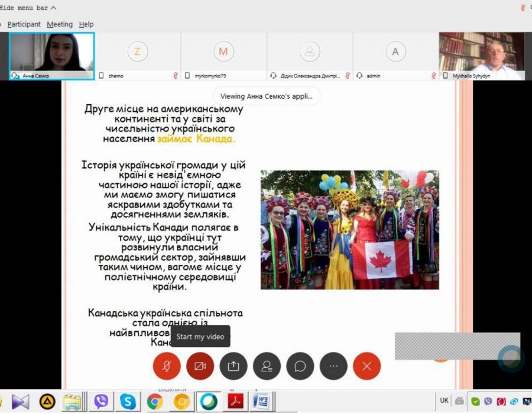
Task: Open Viber from the taskbar
Action: pyautogui.click(x=100, y=402)
